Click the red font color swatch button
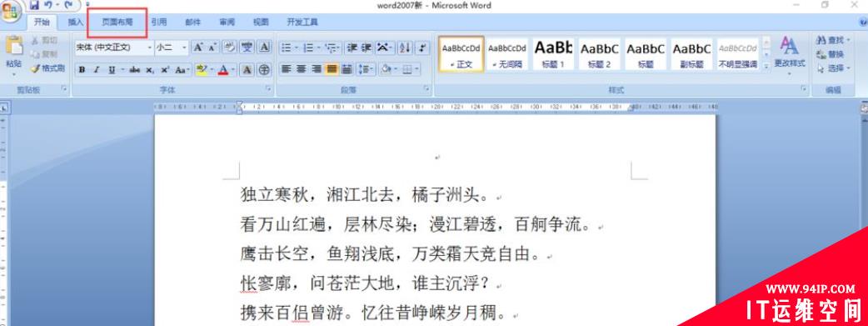868x326 pixels. [x=223, y=70]
